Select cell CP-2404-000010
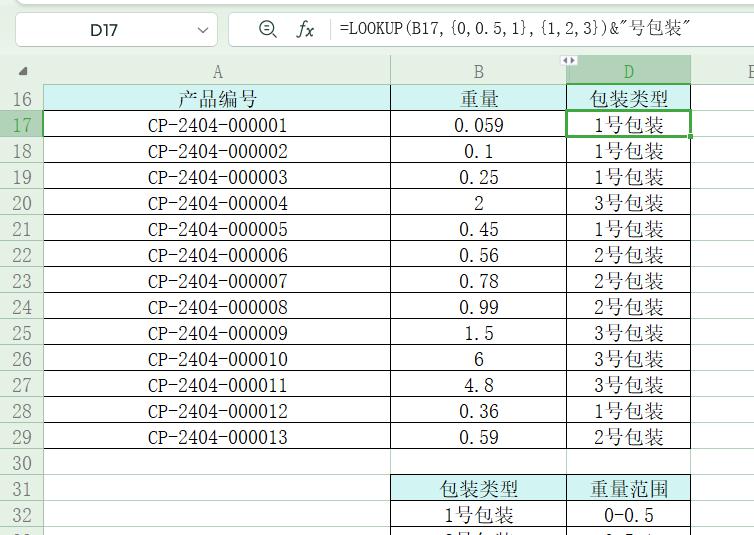 pyautogui.click(x=217, y=358)
